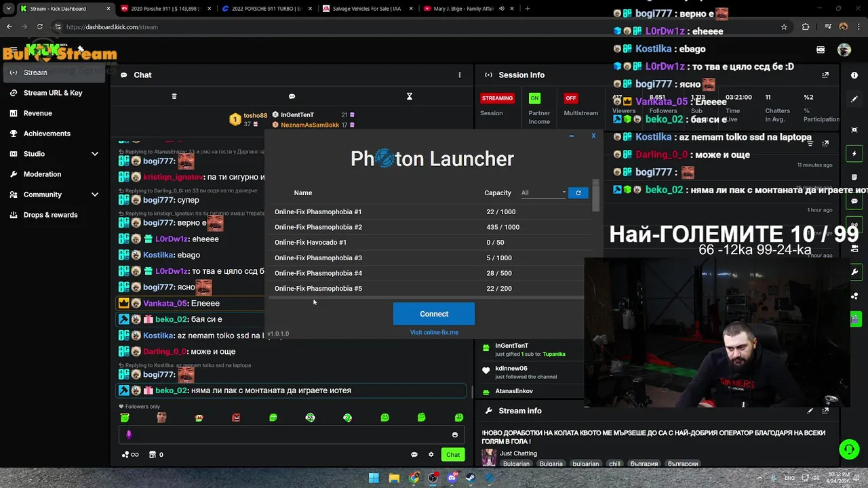Open Discord from the taskbar
The image size is (868, 488).
click(x=452, y=478)
